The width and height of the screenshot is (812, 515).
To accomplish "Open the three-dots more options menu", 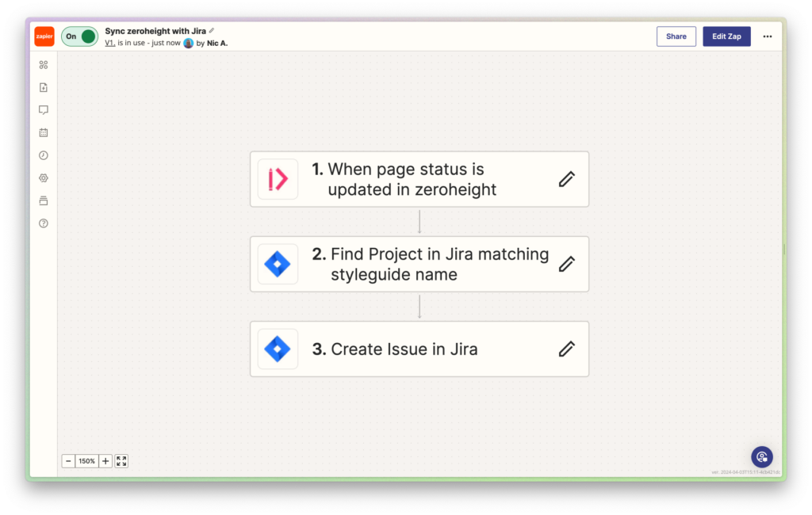I will (767, 36).
